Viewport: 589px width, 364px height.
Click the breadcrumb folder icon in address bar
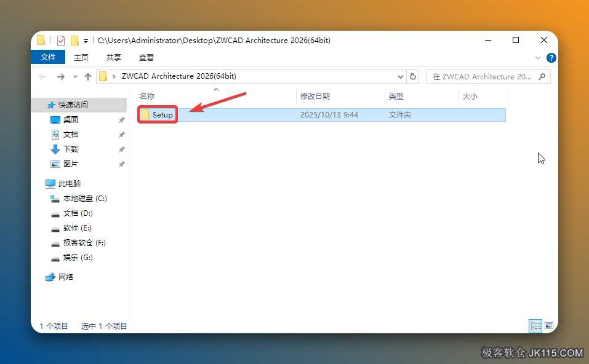tap(103, 77)
